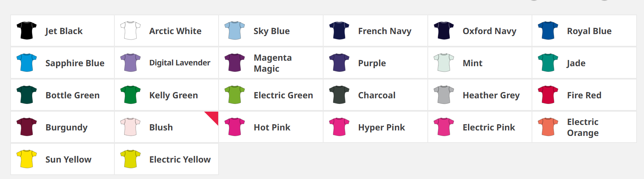The width and height of the screenshot is (644, 179).
Task: Select the Arctic White t-shirt icon
Action: 130,31
